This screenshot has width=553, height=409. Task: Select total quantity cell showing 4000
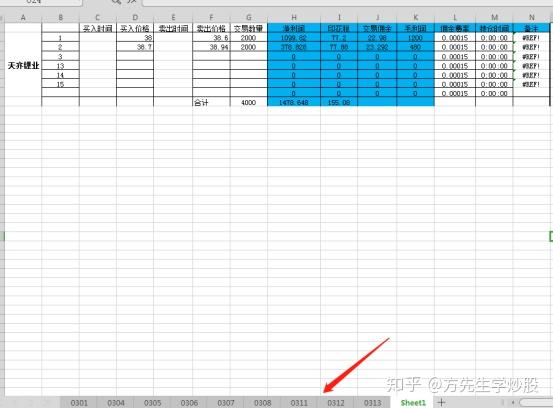pos(249,102)
